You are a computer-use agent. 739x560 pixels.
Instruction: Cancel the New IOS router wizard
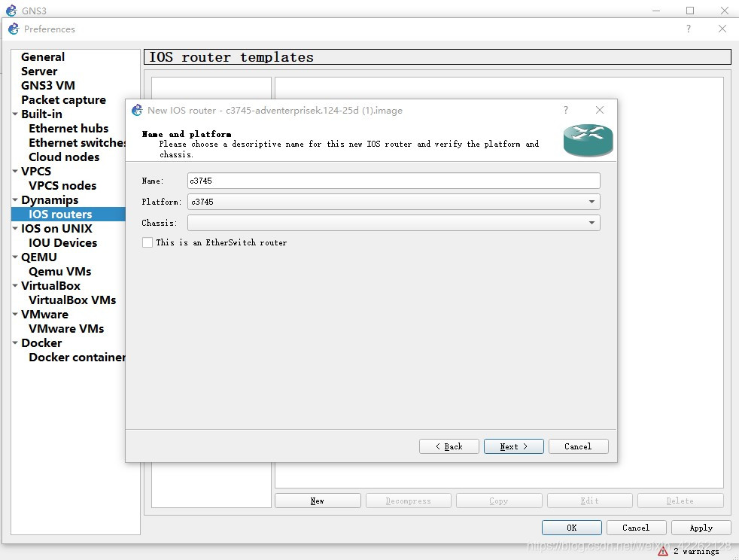point(578,446)
